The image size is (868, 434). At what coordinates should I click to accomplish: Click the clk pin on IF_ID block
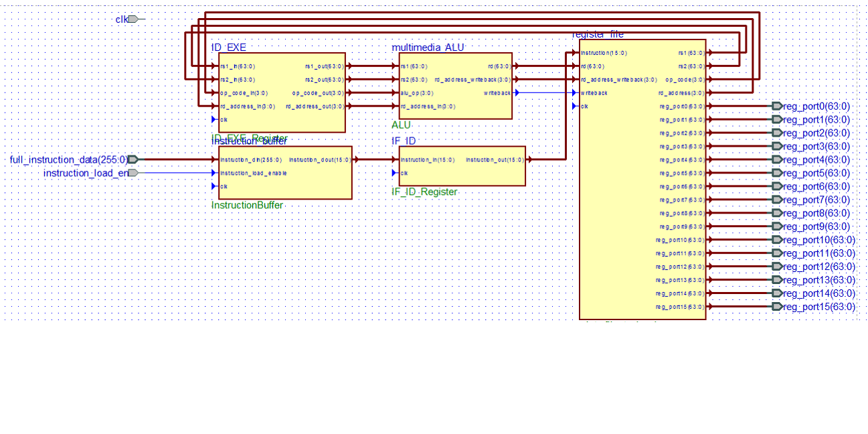pyautogui.click(x=404, y=173)
